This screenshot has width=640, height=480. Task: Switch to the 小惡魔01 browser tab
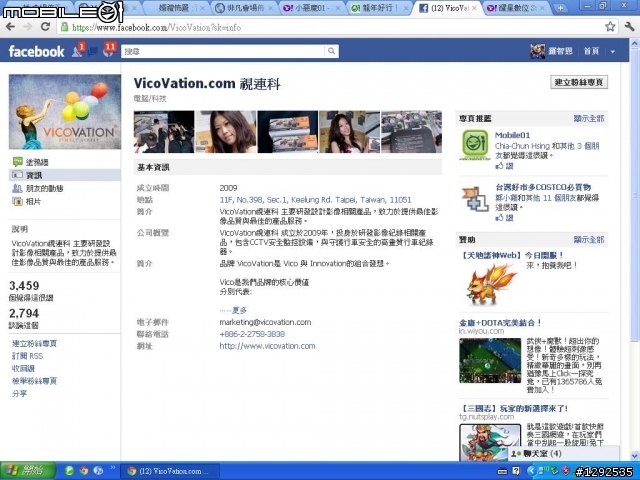pyautogui.click(x=313, y=8)
